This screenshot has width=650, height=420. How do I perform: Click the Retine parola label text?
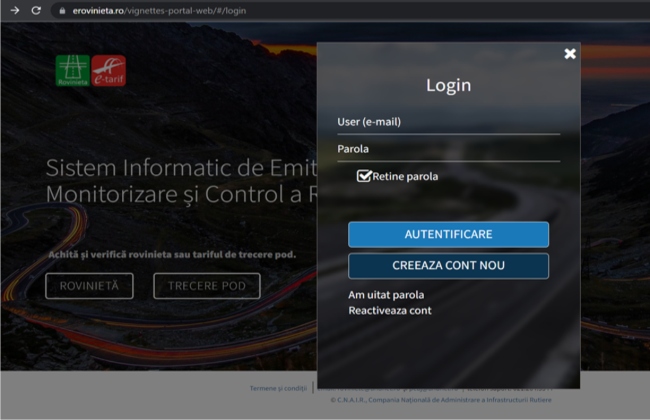click(405, 177)
